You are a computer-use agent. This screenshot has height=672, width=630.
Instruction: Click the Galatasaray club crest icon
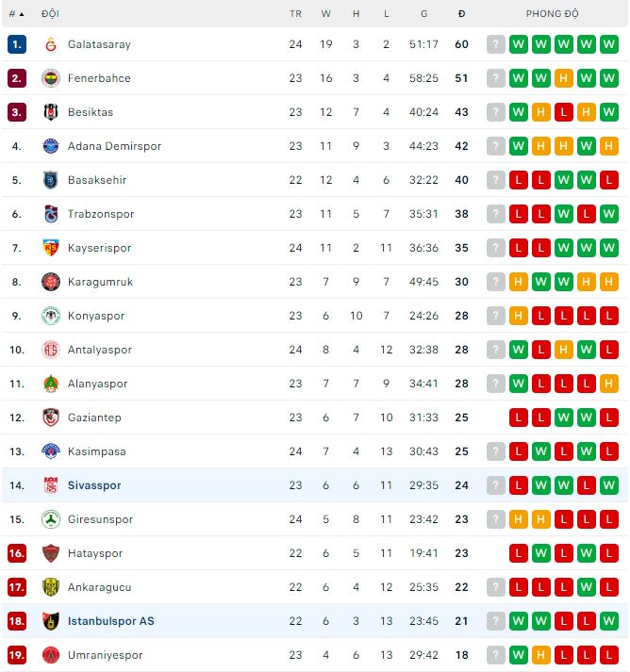(51, 44)
